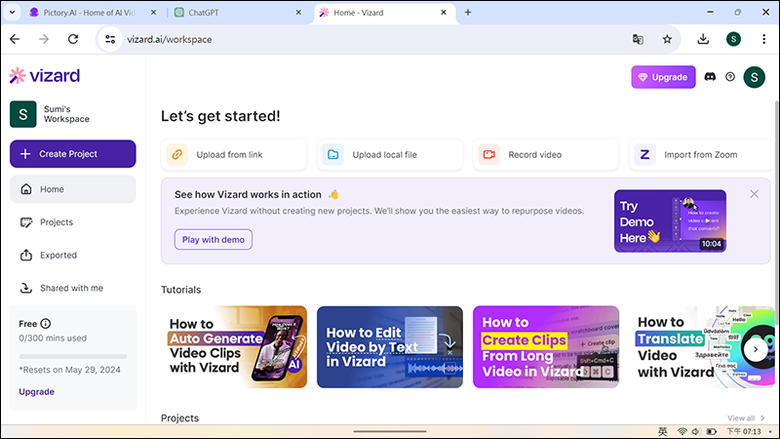The width and height of the screenshot is (780, 439).
Task: Click the translate page icon in address bar
Action: [638, 39]
